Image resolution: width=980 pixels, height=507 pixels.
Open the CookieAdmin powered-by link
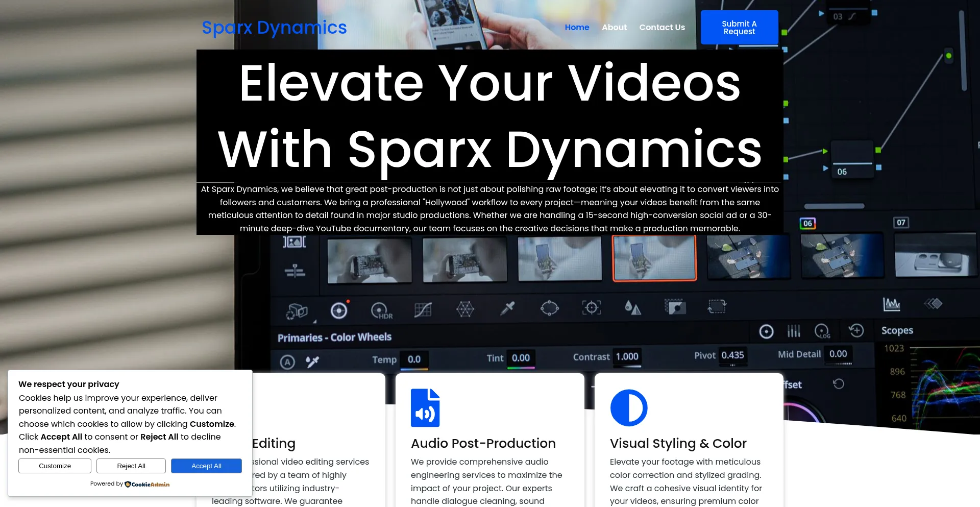pos(147,484)
